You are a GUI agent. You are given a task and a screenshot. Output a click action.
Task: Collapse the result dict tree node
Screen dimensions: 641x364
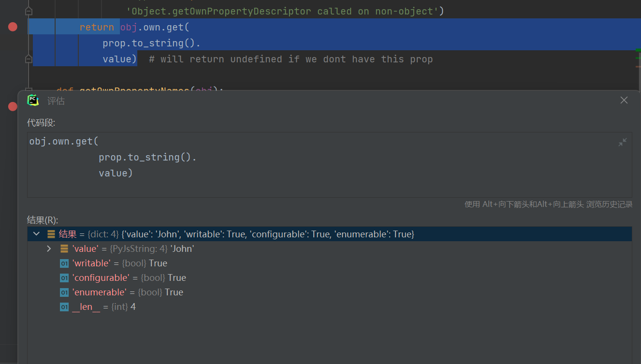(x=36, y=234)
